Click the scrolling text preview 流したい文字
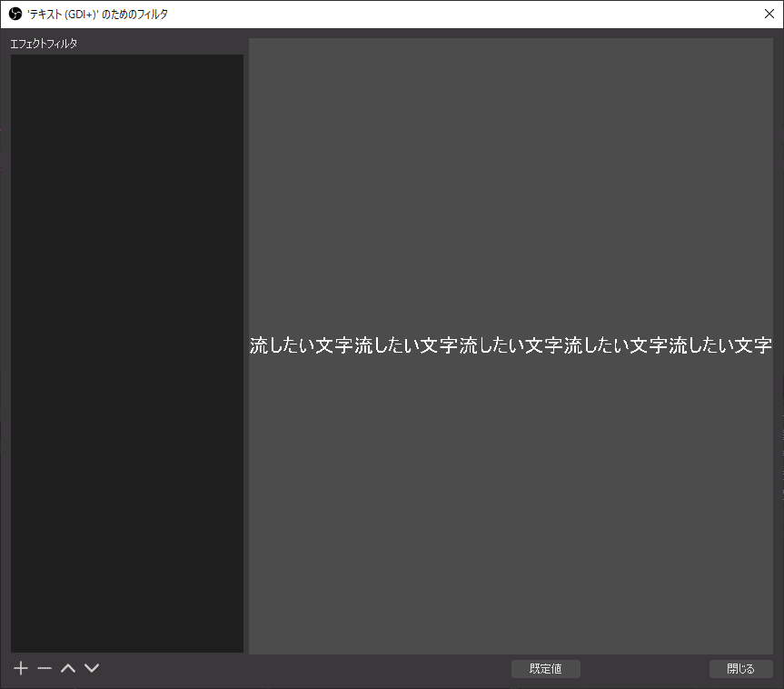The width and height of the screenshot is (784, 689). 511,345
